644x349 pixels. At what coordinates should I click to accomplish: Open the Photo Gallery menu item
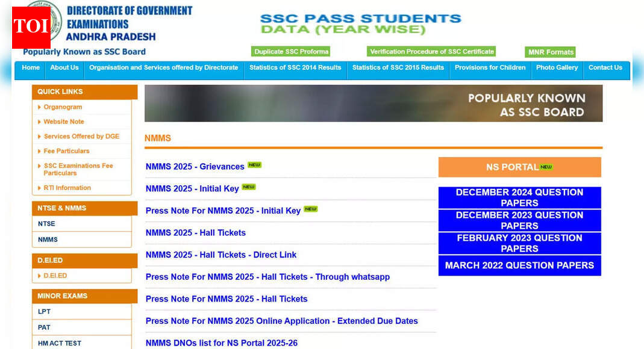(556, 68)
